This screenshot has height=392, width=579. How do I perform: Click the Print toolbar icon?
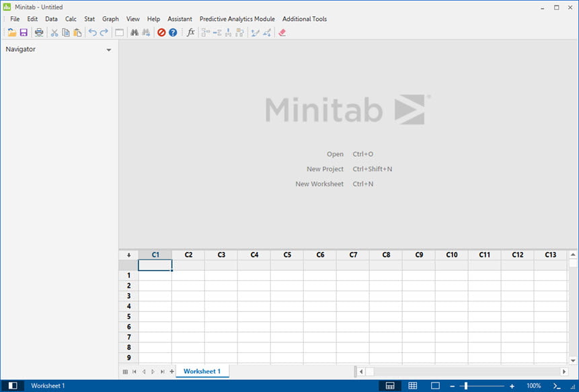pos(39,32)
